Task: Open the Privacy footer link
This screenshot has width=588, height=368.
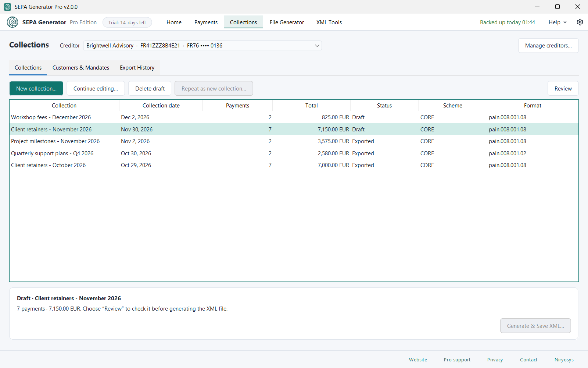Action: point(495,360)
